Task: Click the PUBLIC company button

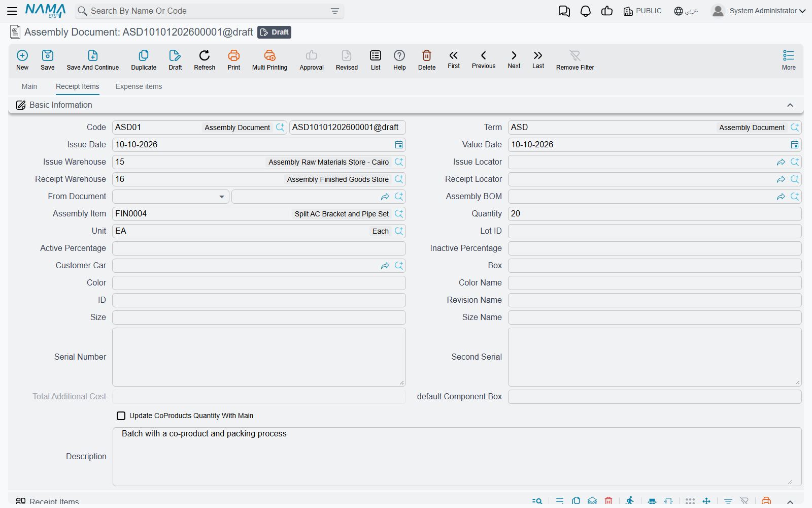Action: [642, 11]
